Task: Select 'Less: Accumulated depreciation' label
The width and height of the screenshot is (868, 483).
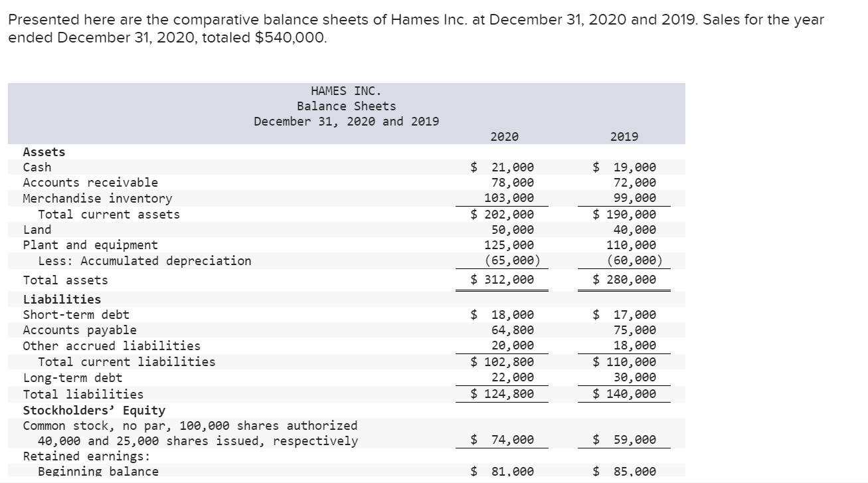Action: click(x=145, y=261)
